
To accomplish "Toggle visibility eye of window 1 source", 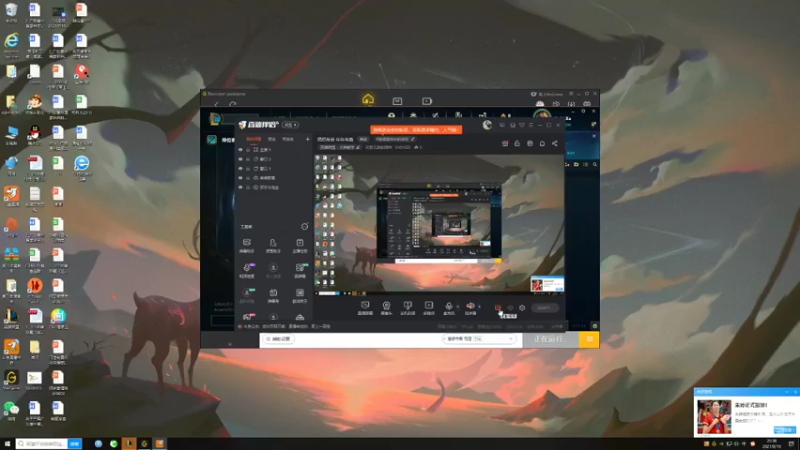I will [x=240, y=168].
